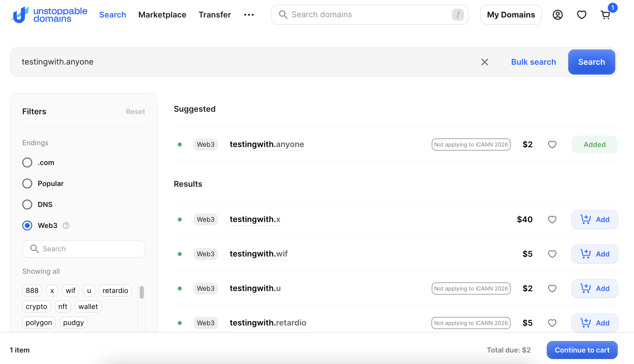Favorite testingwith.anyone with heart icon
This screenshot has height=364, width=634.
pos(552,144)
